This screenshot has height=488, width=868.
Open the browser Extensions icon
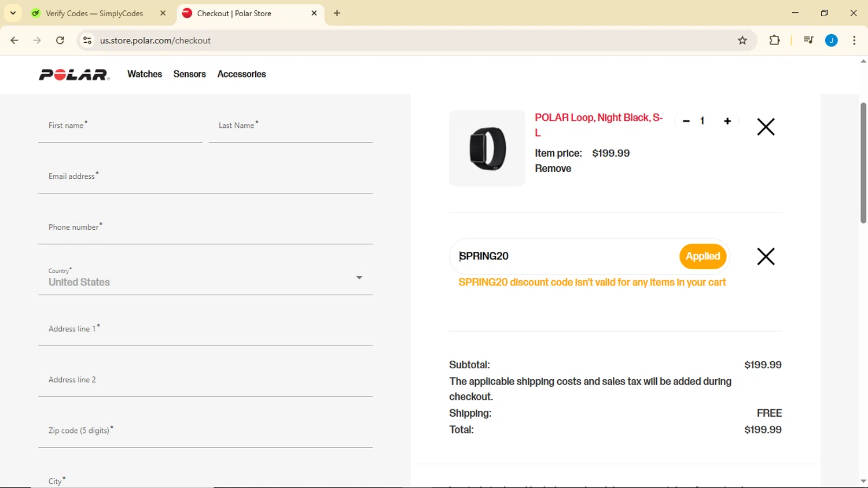point(774,41)
